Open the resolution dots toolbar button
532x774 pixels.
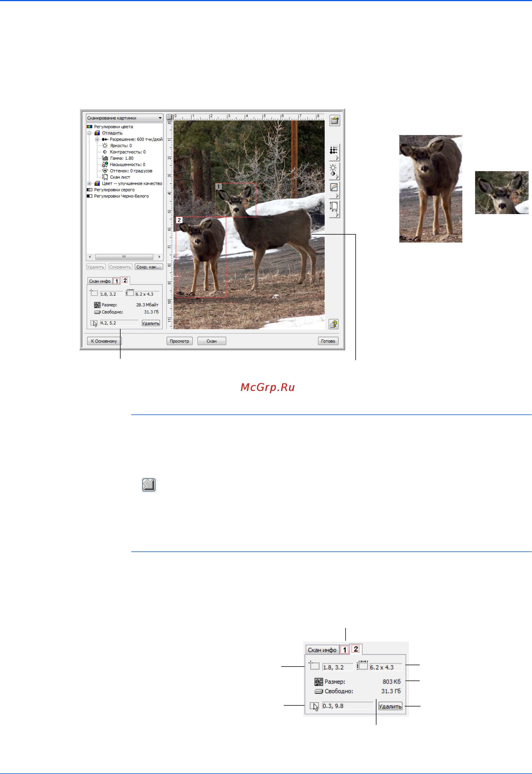click(x=334, y=153)
